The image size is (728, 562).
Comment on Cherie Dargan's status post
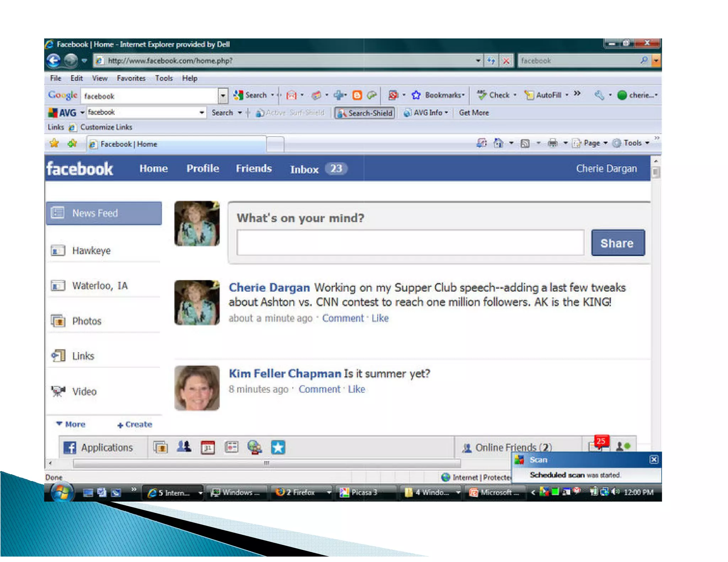pos(343,318)
